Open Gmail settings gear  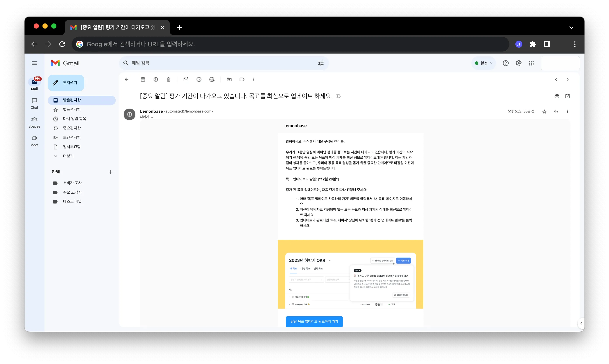click(x=519, y=63)
